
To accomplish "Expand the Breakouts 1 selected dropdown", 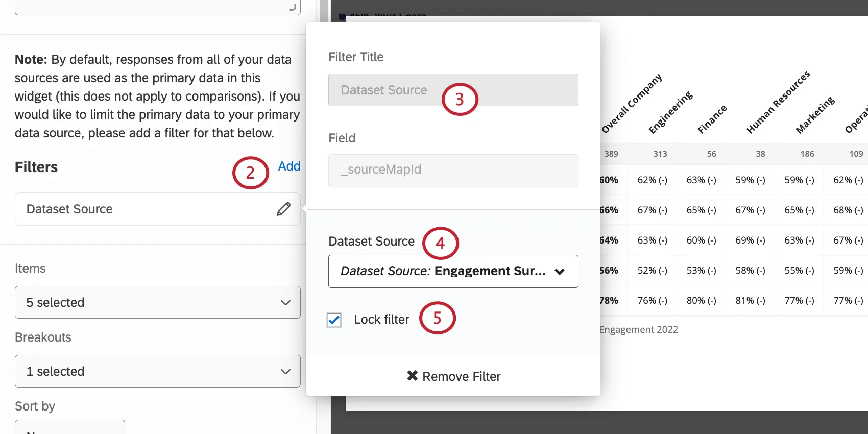I will (x=157, y=371).
